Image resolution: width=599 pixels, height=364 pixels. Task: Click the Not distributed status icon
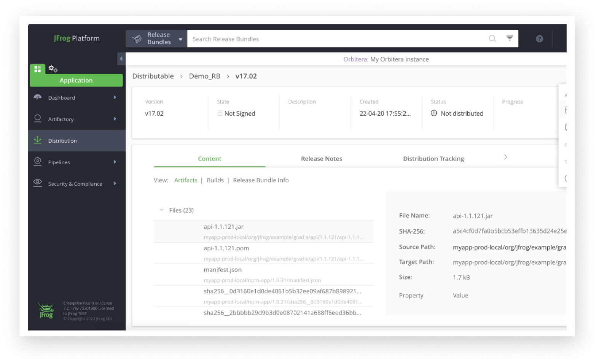[434, 113]
